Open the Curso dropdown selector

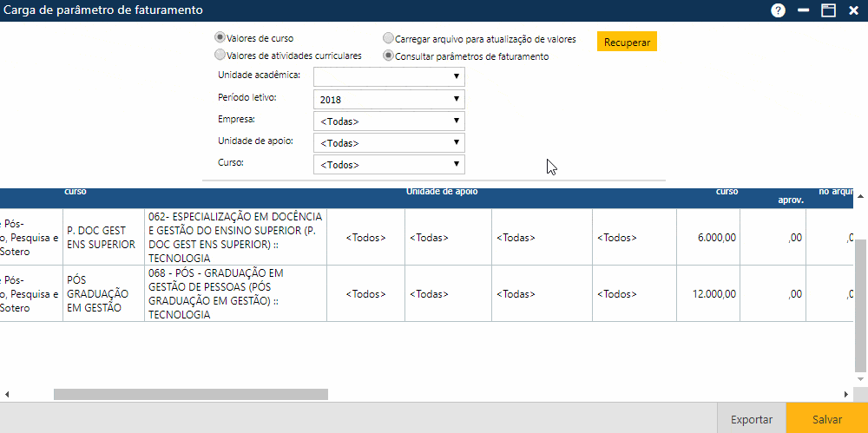click(389, 164)
